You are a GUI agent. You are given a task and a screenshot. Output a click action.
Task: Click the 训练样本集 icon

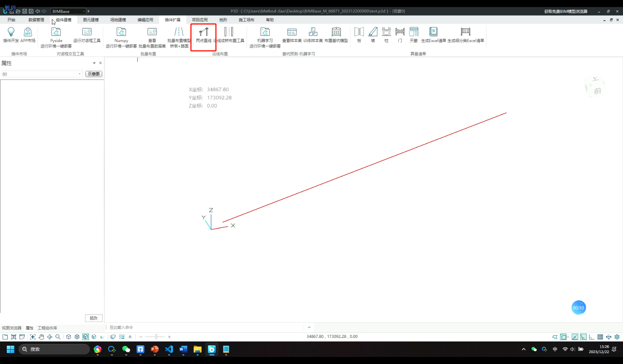pos(313,34)
